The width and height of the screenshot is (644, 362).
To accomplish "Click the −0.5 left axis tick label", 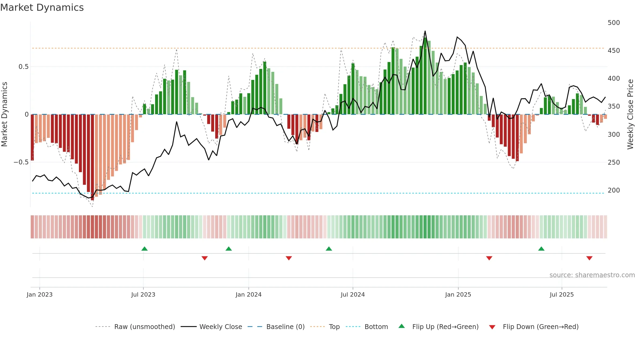I will (x=21, y=162).
